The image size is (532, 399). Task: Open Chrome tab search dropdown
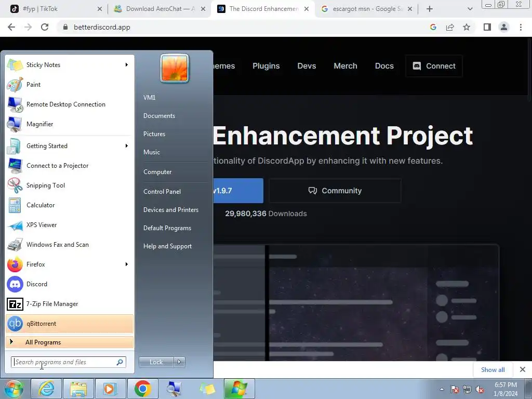click(470, 9)
